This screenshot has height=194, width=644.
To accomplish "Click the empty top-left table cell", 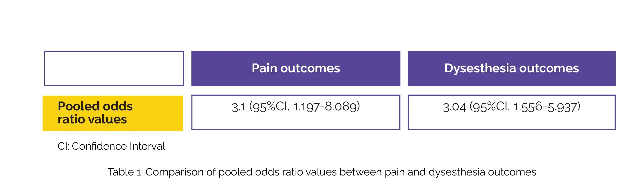I will (114, 68).
